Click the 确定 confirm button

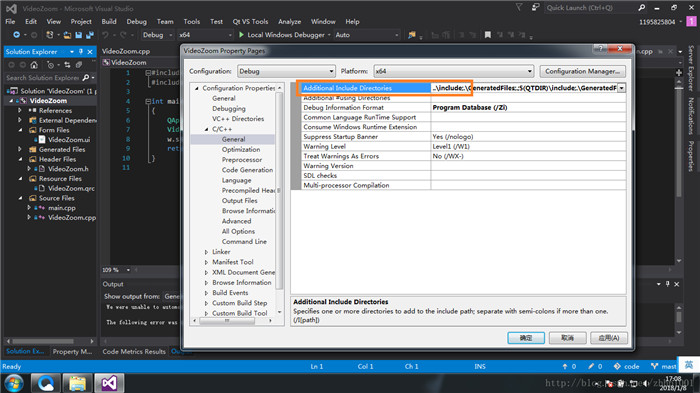[526, 338]
